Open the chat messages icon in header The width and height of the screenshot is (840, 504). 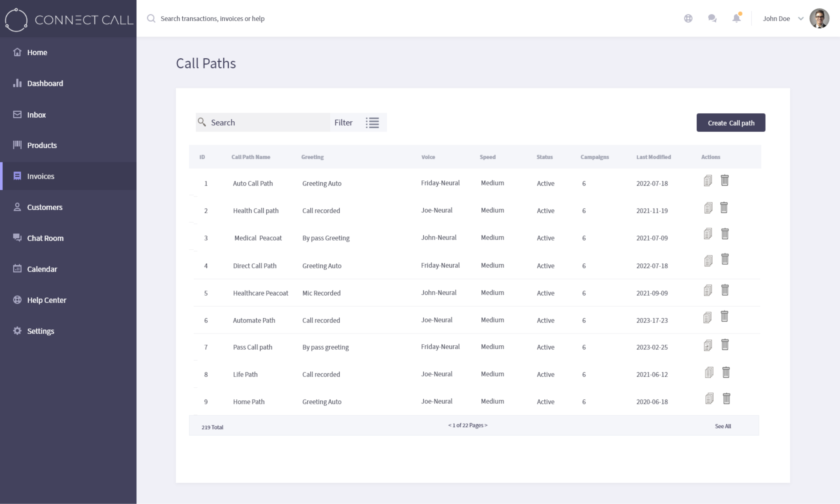coord(712,18)
